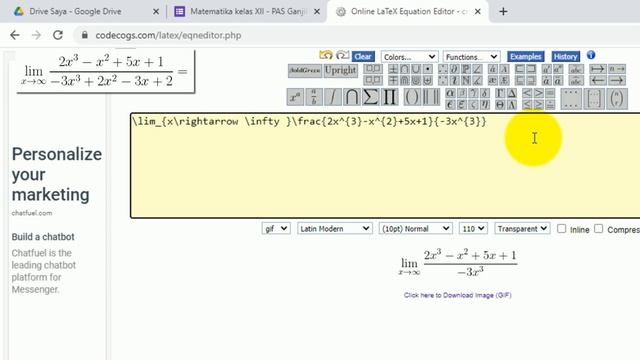Insert the partial derivative symbol

coord(454,69)
